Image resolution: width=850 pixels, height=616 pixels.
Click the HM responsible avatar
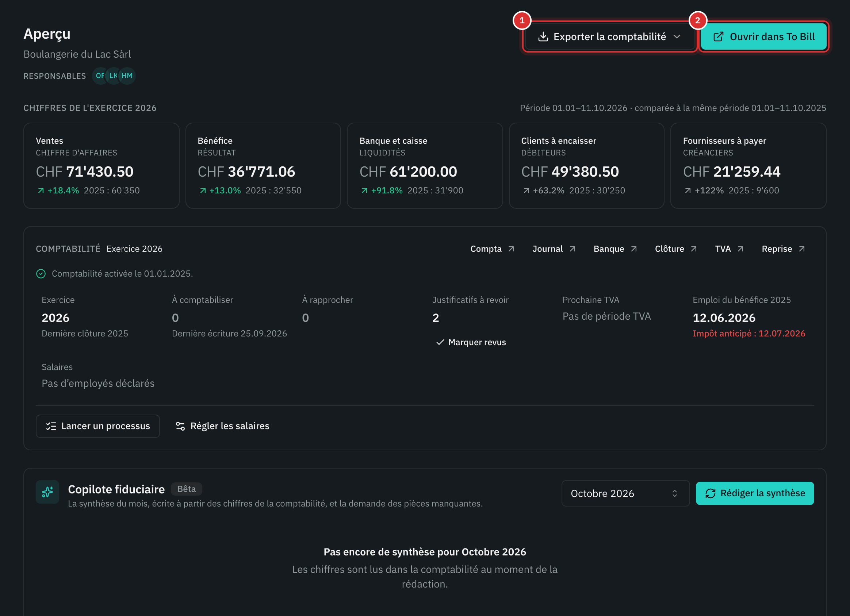(127, 76)
